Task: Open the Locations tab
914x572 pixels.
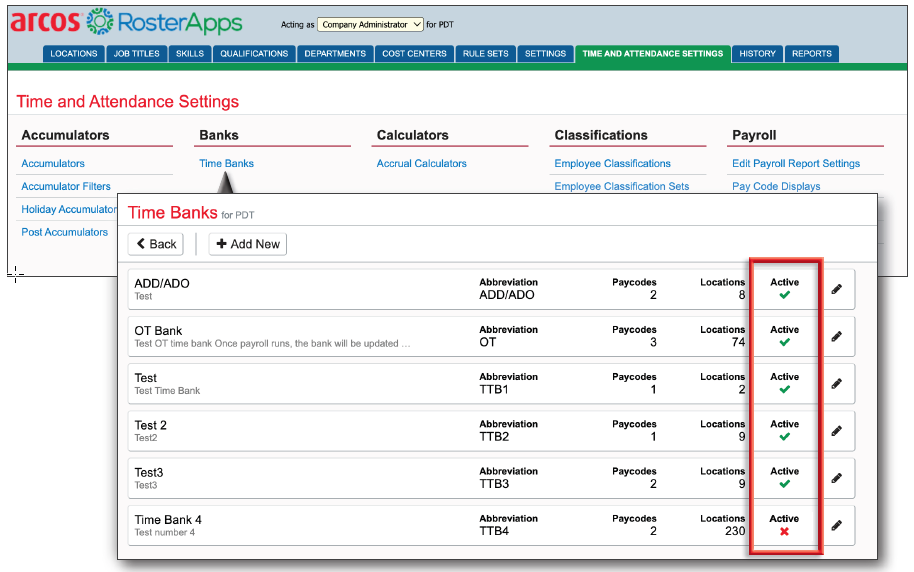Action: [73, 54]
